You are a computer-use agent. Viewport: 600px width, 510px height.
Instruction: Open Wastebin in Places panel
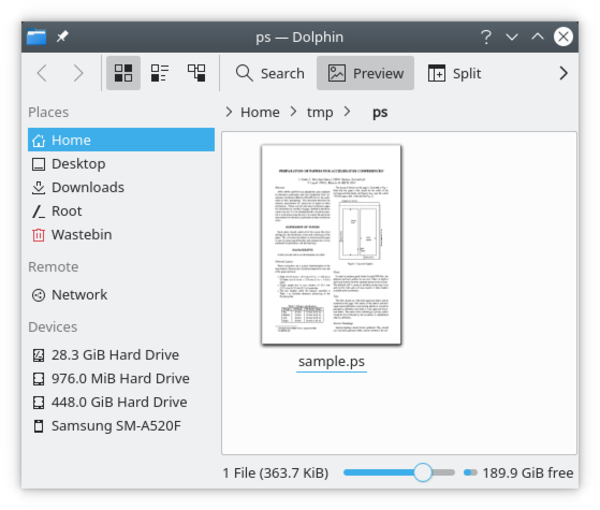(x=82, y=235)
